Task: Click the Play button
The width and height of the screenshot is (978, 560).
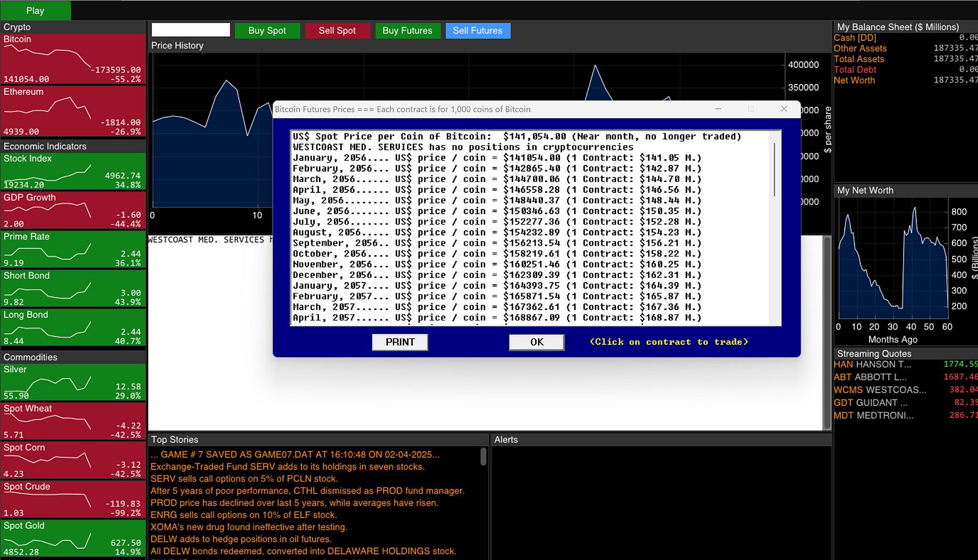Action: pos(35,10)
